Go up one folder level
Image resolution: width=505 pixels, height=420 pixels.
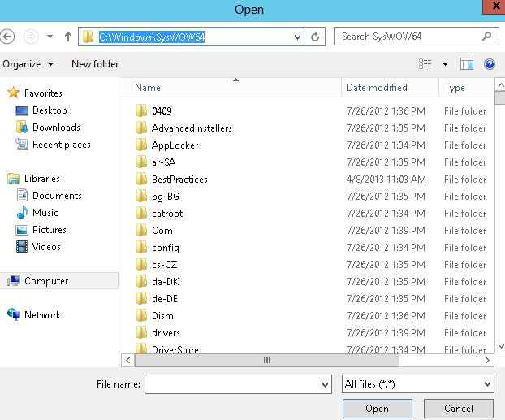(68, 37)
